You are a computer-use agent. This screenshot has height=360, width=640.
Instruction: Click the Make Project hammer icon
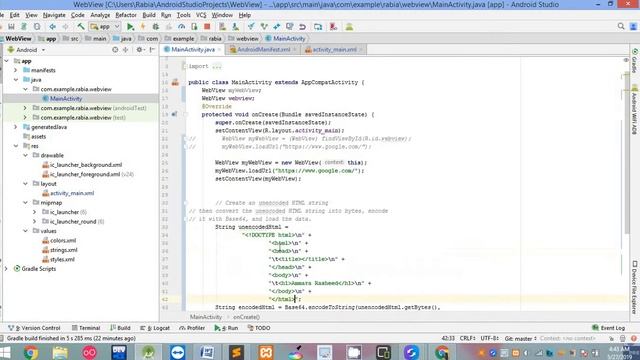tap(81, 27)
